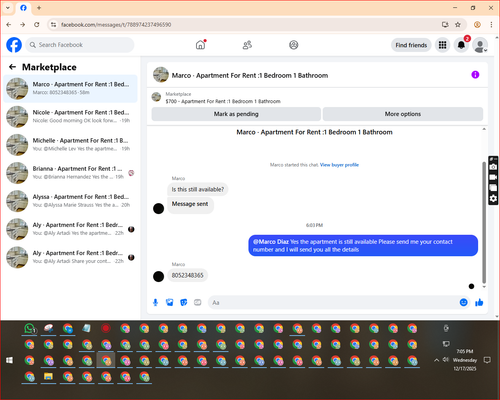Open the Windows notification center
Image resolution: width=500 pixels, height=400 pixels.
click(x=487, y=360)
